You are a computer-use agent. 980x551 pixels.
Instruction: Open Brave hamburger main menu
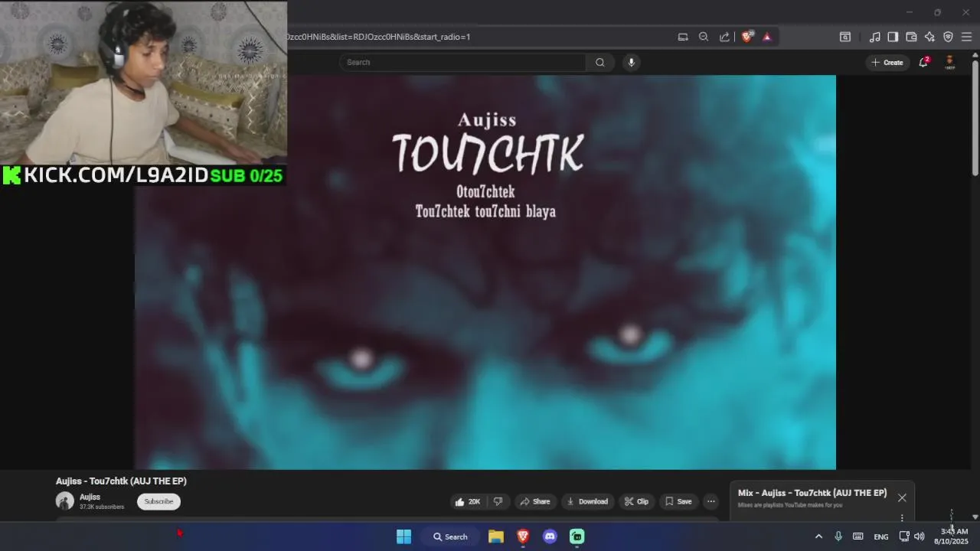pyautogui.click(x=966, y=36)
